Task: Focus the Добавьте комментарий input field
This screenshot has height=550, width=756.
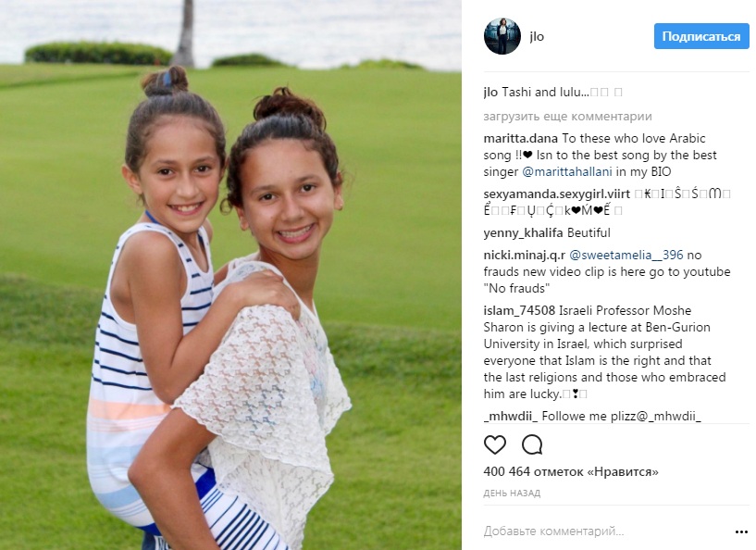Action: click(x=606, y=531)
